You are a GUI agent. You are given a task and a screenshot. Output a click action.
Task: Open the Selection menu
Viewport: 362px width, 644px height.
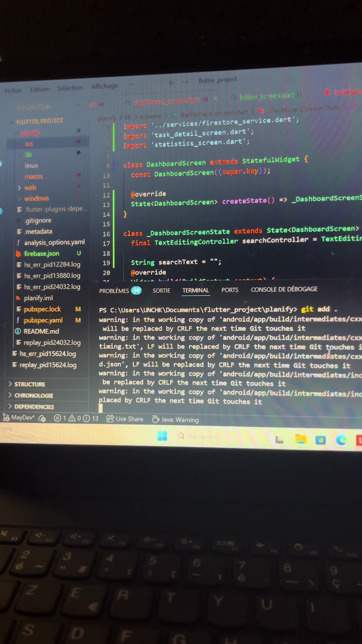(70, 88)
